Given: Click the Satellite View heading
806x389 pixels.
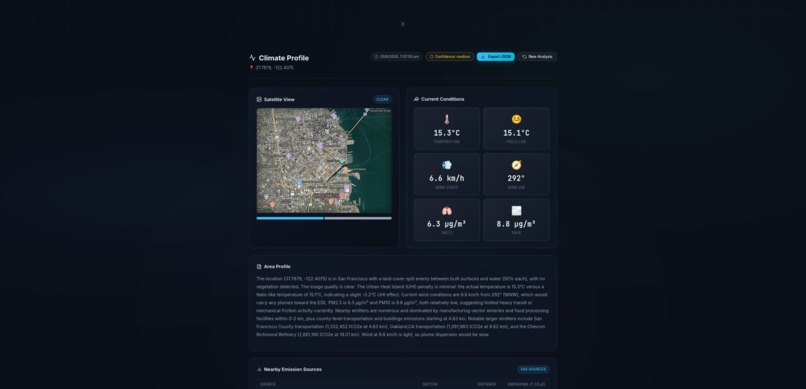Looking at the screenshot, I should tap(279, 99).
